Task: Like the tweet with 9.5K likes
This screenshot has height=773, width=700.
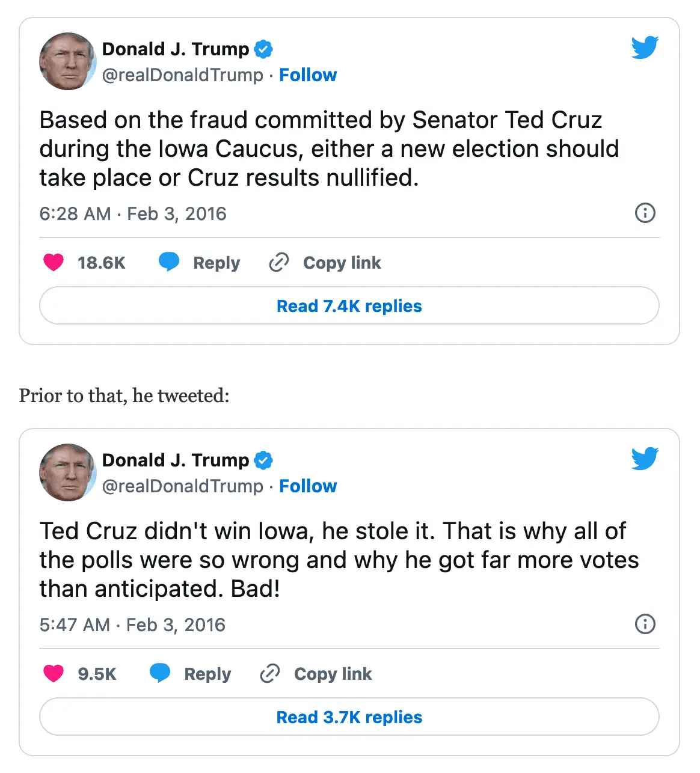Action: 54,674
